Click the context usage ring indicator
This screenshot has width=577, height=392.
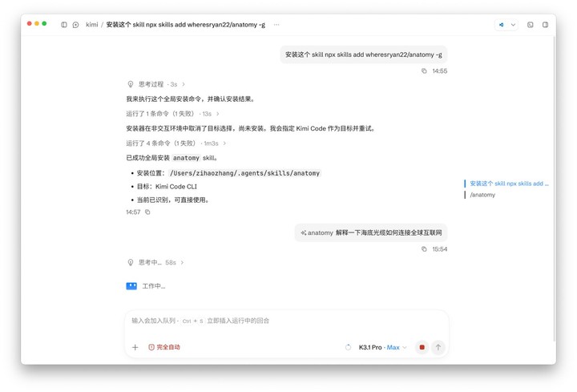(348, 347)
